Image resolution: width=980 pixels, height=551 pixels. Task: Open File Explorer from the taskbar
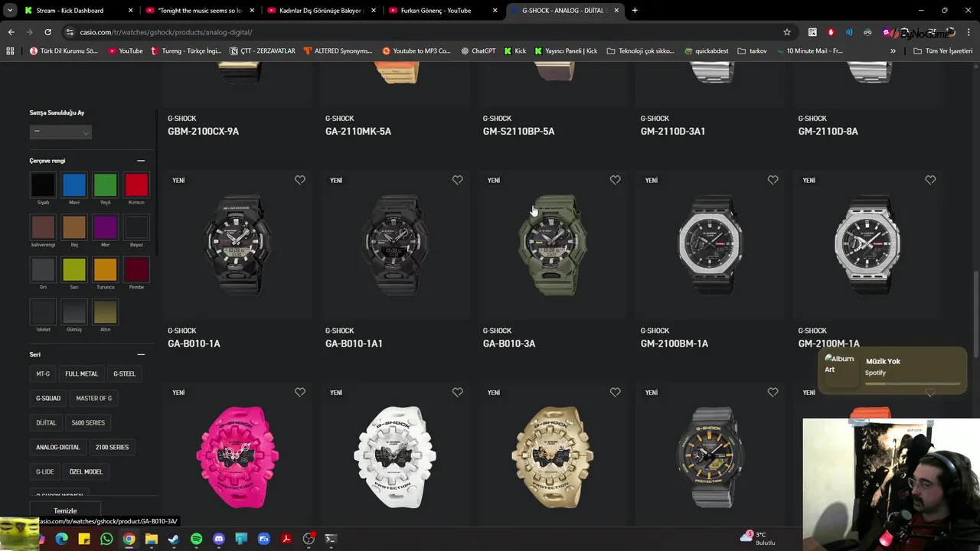(x=152, y=539)
